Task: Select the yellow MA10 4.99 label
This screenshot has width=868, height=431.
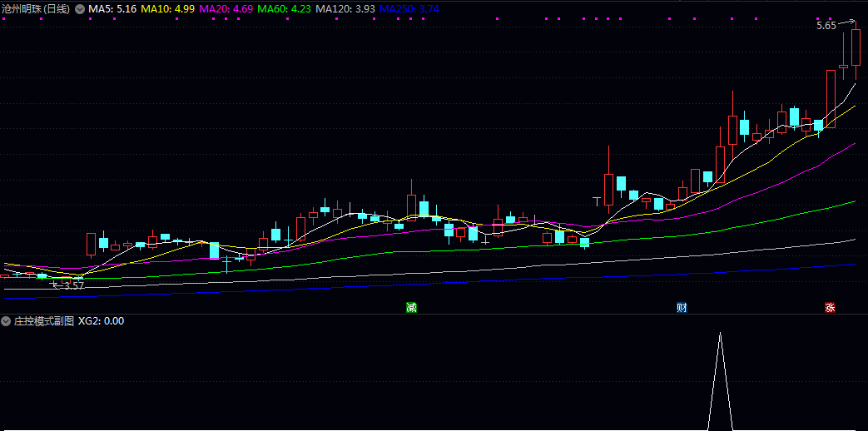Action: (169, 9)
